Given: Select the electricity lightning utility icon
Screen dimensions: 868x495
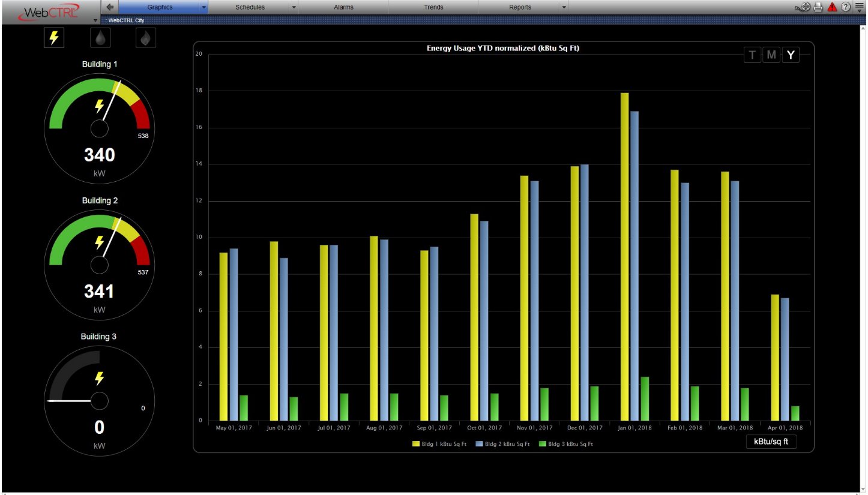Looking at the screenshot, I should pyautogui.click(x=53, y=37).
